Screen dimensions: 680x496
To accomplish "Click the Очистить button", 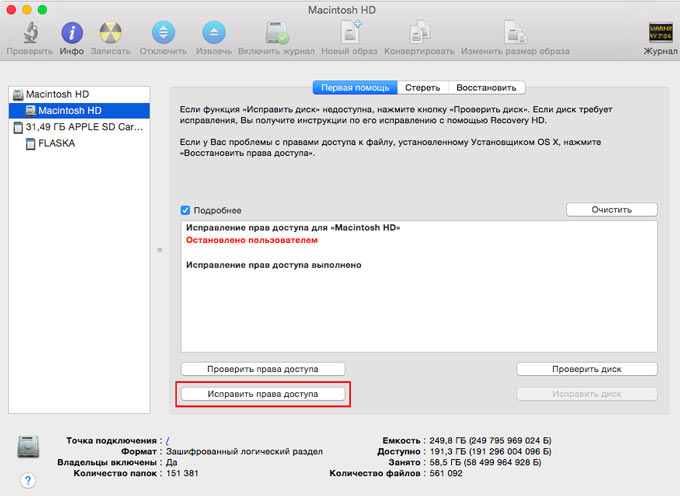I will pos(611,209).
